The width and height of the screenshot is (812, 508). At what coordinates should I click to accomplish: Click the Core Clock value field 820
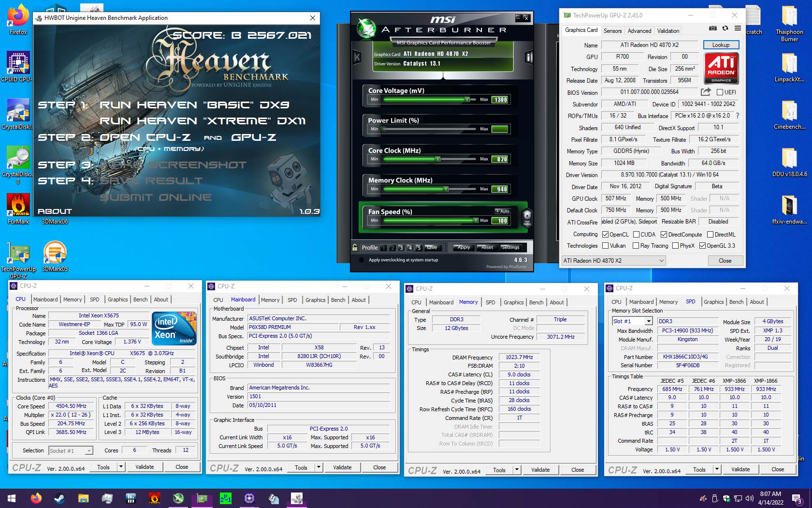click(x=500, y=159)
